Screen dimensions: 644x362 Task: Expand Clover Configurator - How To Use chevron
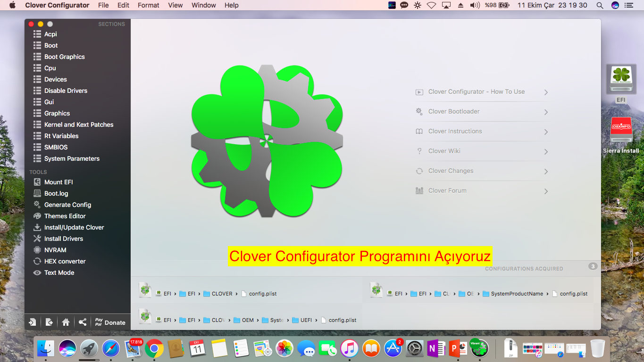point(546,92)
